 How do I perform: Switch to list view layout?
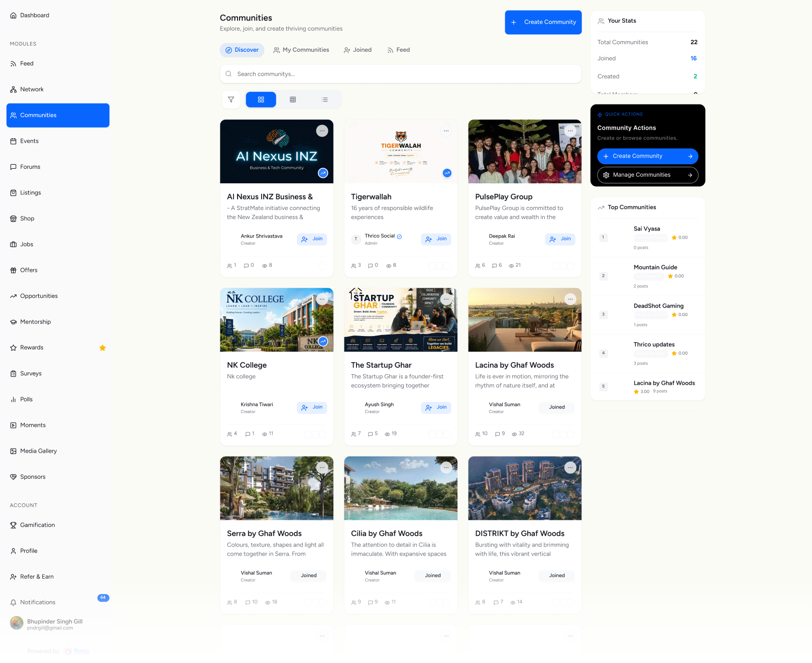[325, 99]
